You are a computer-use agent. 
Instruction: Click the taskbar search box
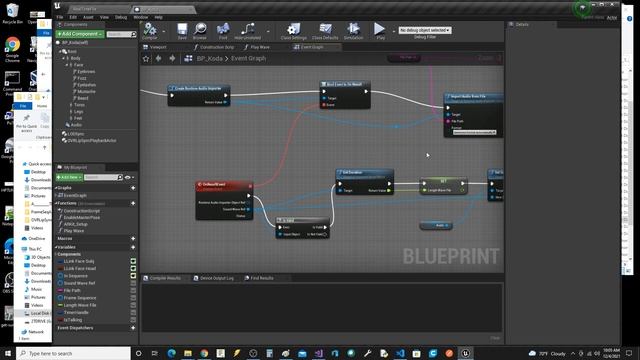point(73,353)
